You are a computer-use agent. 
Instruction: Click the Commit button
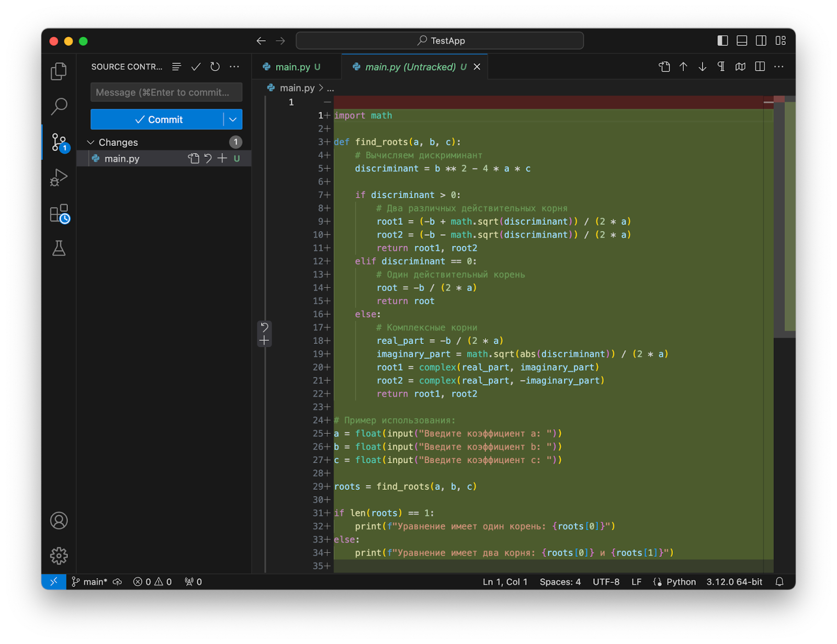point(157,119)
